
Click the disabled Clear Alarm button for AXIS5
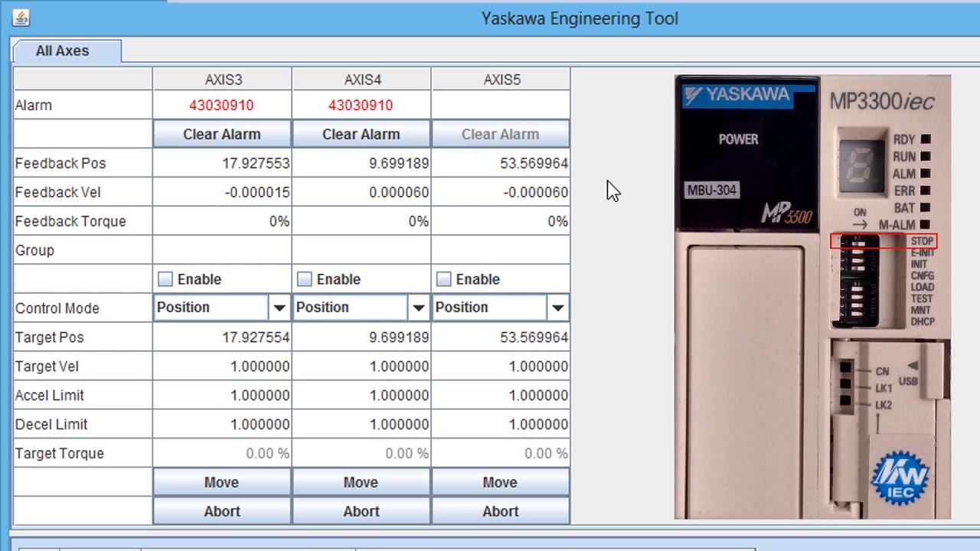[x=501, y=134]
